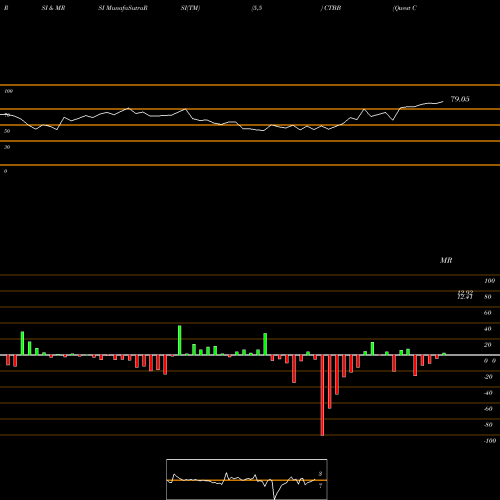Viewport: 500px width, 500px height.
Task: Click the CTBB ticker symbol text
Action: click(x=332, y=8)
